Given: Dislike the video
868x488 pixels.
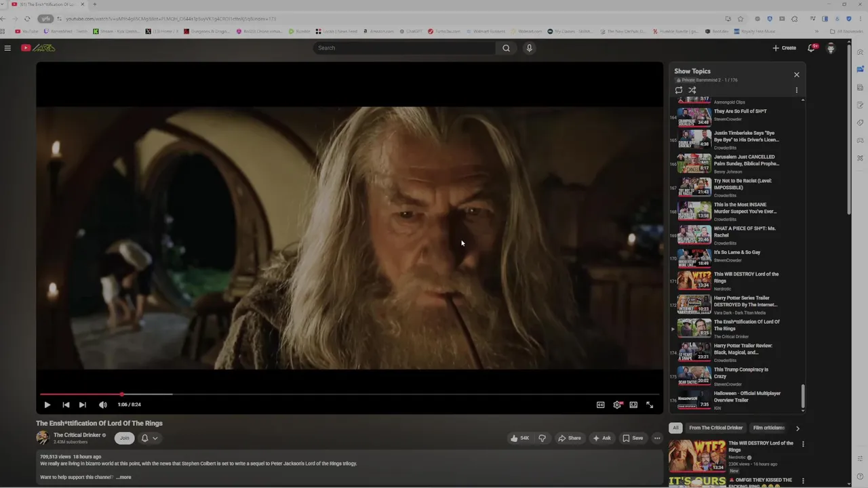Looking at the screenshot, I should tap(542, 438).
